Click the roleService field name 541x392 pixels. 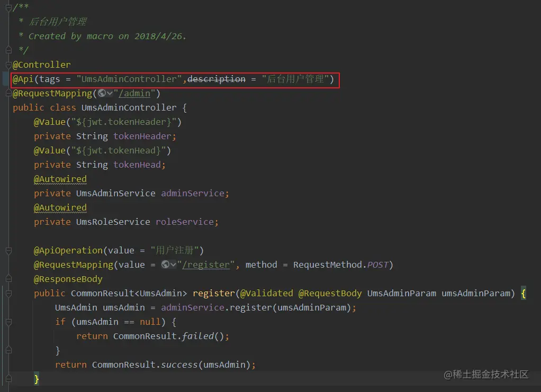[x=185, y=222]
